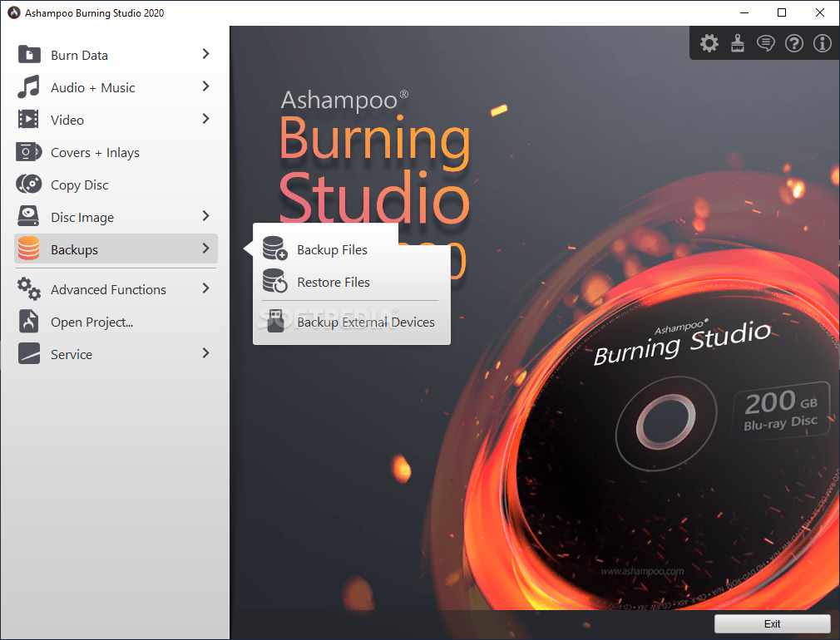Click the Advanced Functions gears icon
The image size is (840, 640).
click(x=29, y=288)
